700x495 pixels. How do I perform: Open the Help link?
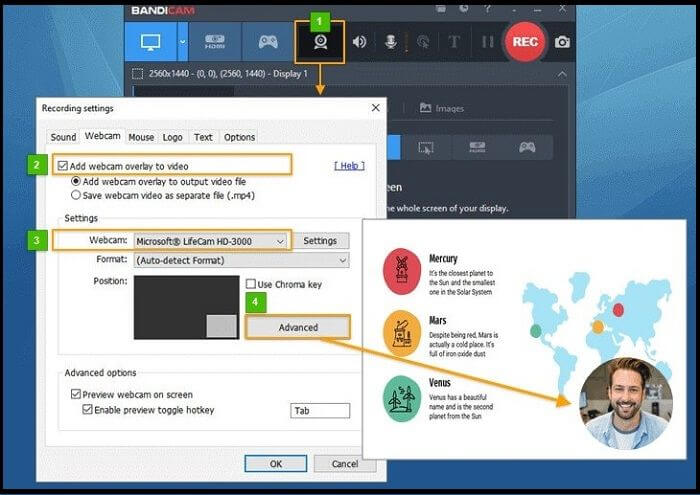click(349, 165)
